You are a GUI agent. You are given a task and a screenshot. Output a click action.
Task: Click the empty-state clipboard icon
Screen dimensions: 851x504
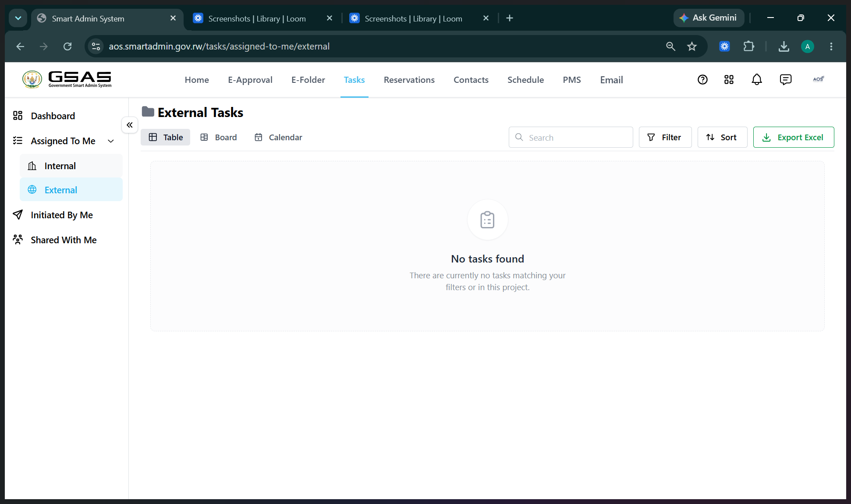click(x=487, y=220)
